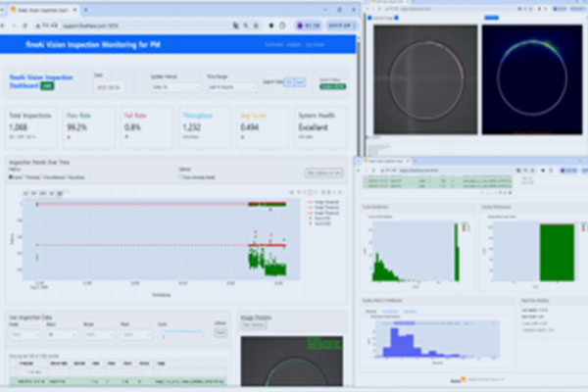The width and height of the screenshot is (588, 392).
Task: Close the fineAI Vision Inspection browser tab
Action: coord(74,10)
